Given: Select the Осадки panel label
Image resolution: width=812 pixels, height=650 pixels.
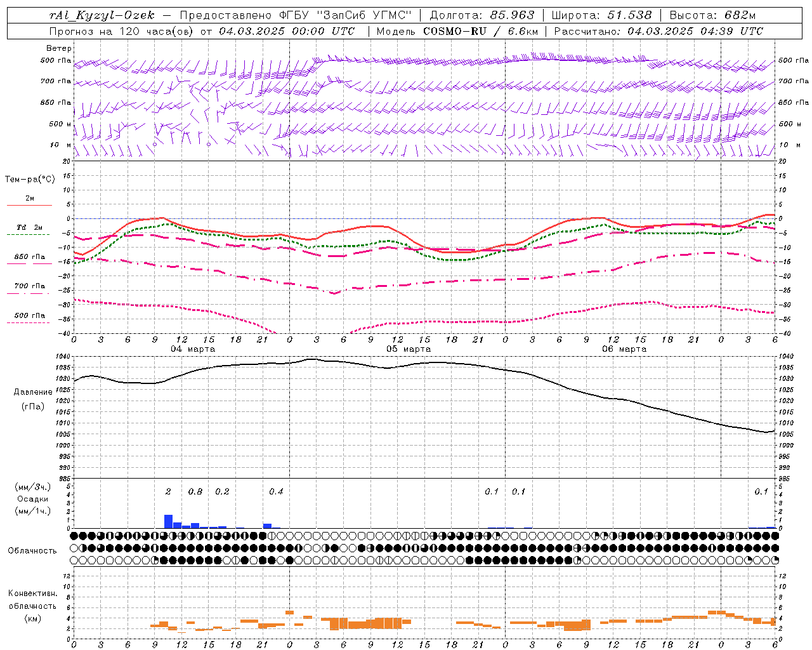Looking at the screenshot, I should 33,499.
